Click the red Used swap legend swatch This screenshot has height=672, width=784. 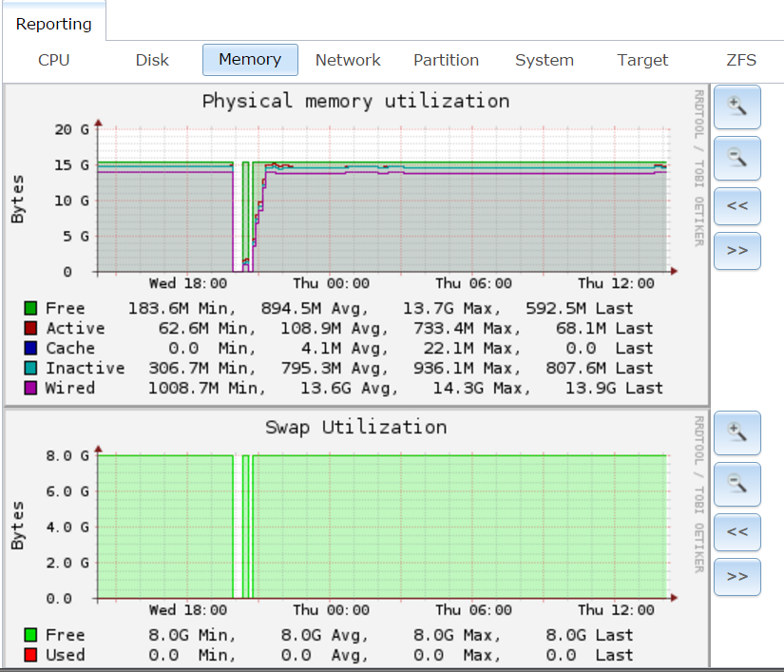click(30, 655)
